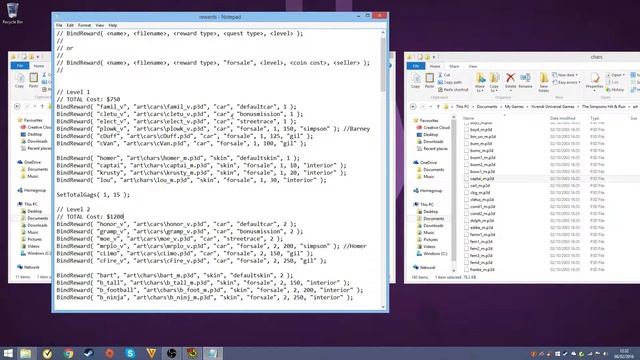Tick the checkbox beside bum_m.p3d
The width and height of the screenshot is (640, 360).
(x=466, y=144)
